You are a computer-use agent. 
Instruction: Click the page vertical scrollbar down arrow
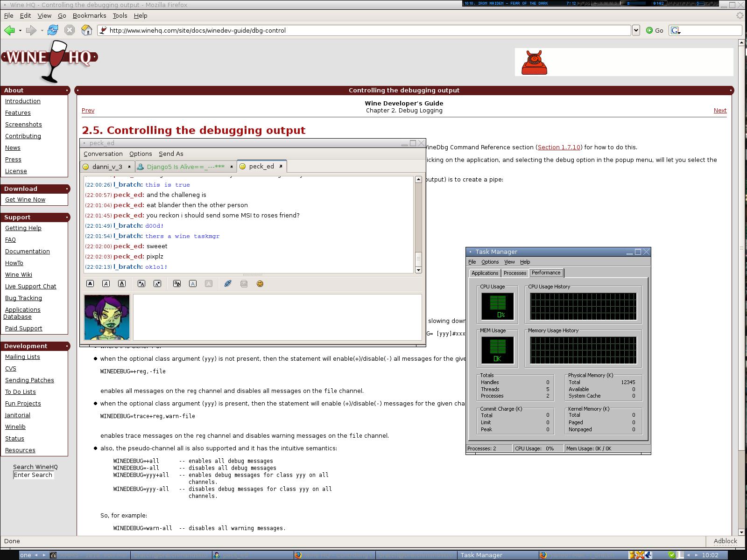coord(741,532)
